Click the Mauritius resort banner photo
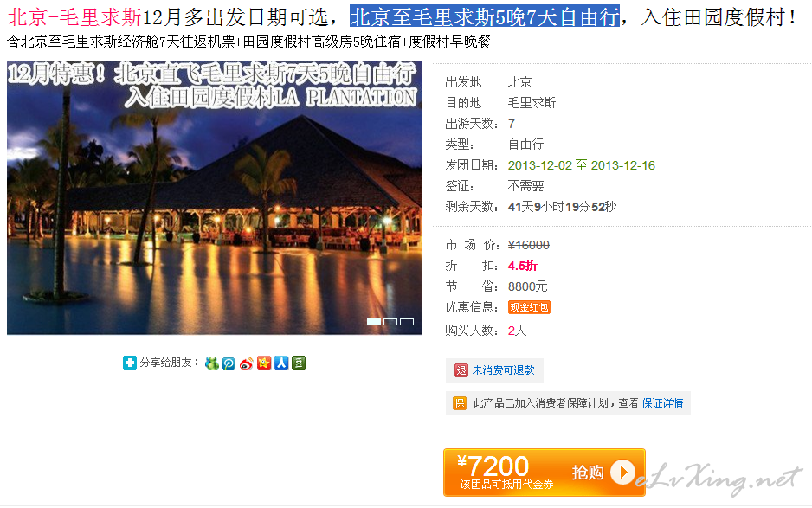The width and height of the screenshot is (812, 508). (x=215, y=197)
